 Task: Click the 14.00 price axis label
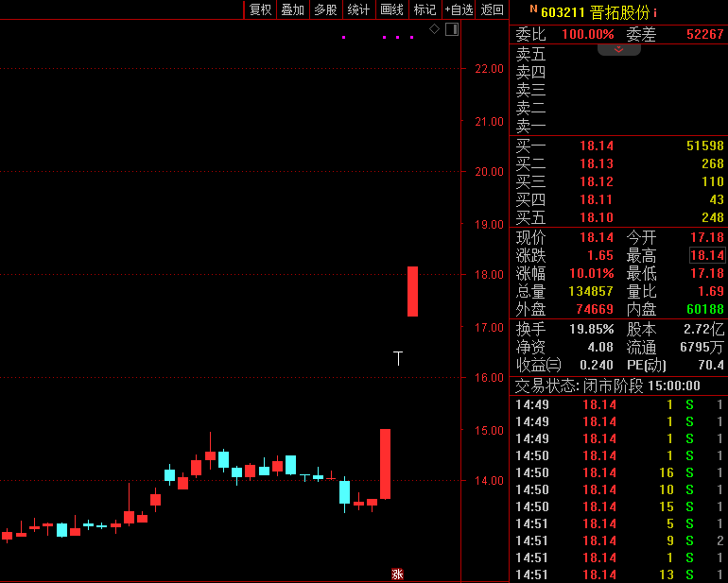pyautogui.click(x=489, y=480)
